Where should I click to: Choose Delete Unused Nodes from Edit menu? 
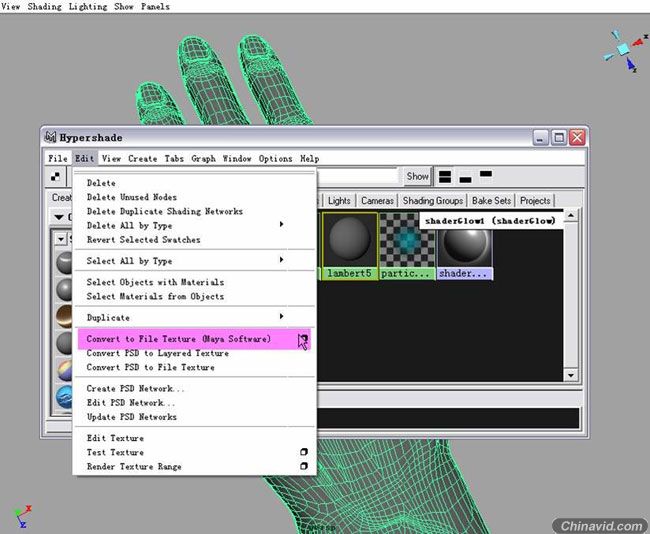coord(130,197)
